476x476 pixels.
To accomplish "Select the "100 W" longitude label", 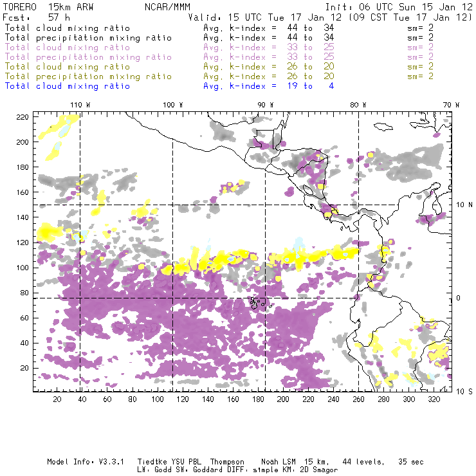I will point(173,105).
